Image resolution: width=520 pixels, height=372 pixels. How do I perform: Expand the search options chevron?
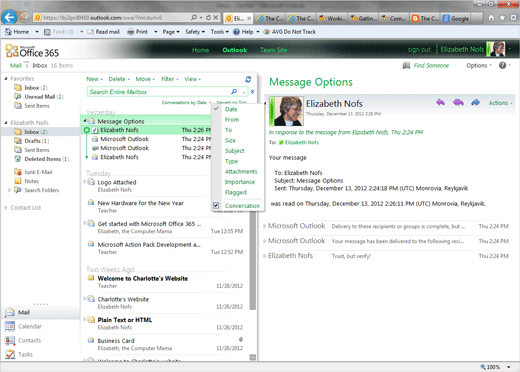253,92
